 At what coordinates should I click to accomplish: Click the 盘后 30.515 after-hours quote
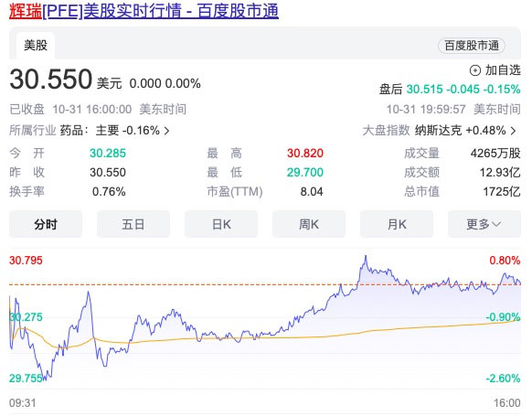(x=450, y=90)
